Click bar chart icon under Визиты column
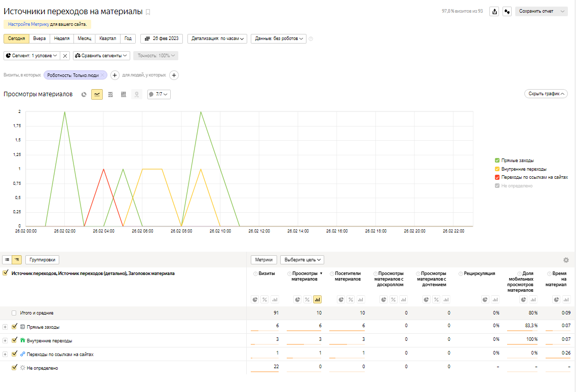576x392 pixels. [x=275, y=300]
